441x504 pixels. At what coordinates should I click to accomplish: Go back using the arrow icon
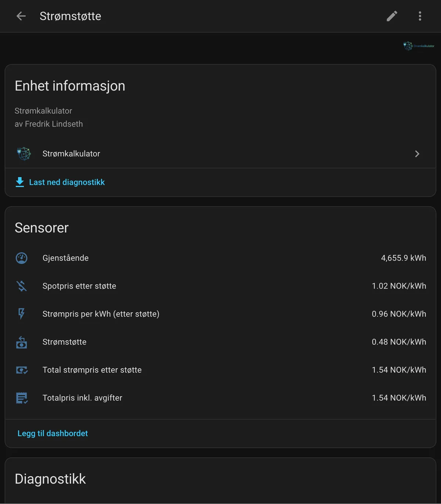point(21,16)
